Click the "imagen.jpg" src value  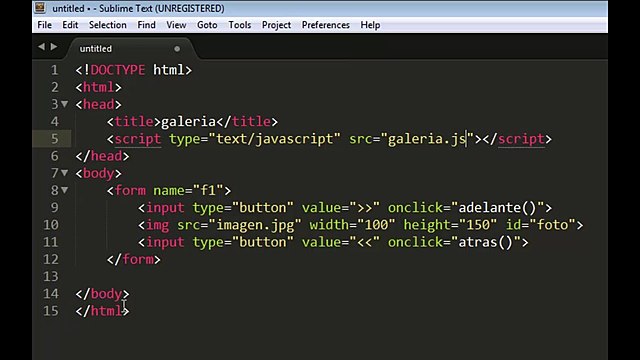255,225
